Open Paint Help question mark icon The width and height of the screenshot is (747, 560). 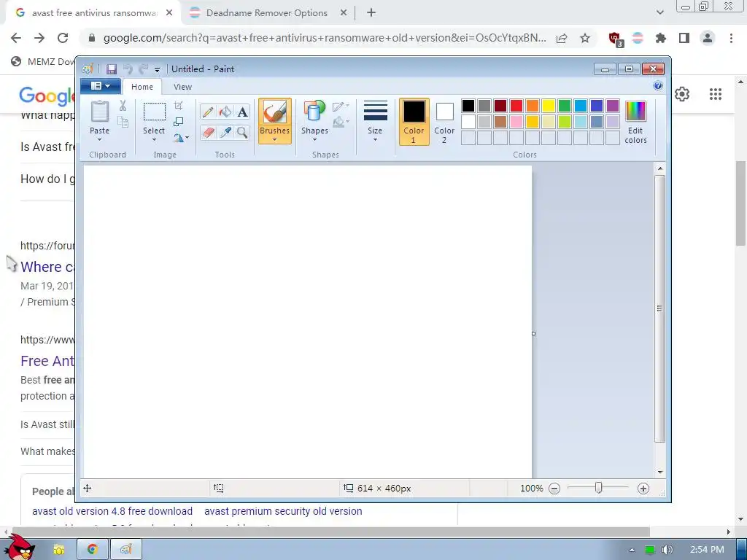tap(658, 86)
